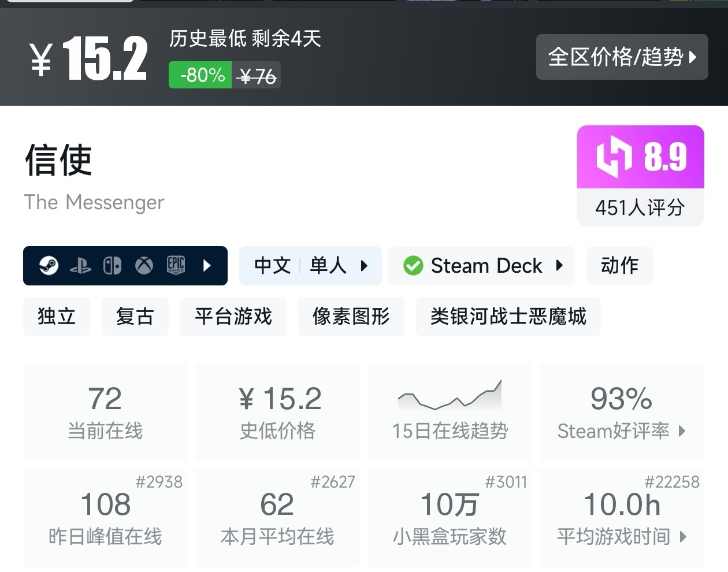Click the Nintendo Switch platform icon

pos(112,266)
